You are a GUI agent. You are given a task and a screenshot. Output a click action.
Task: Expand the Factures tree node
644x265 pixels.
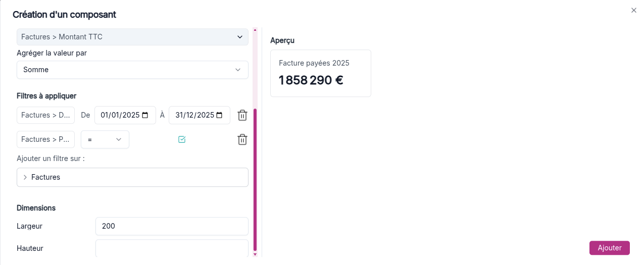click(25, 177)
